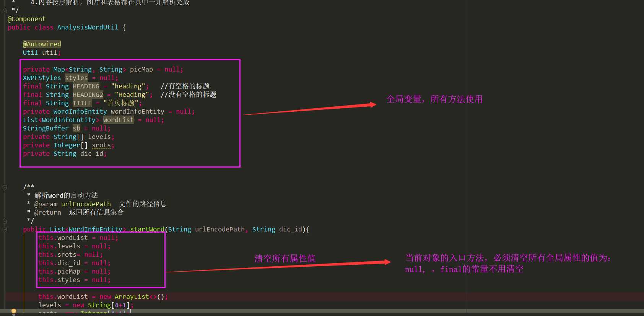Collapse the startWord method fold marker
The width and height of the screenshot is (644, 316).
tap(5, 229)
